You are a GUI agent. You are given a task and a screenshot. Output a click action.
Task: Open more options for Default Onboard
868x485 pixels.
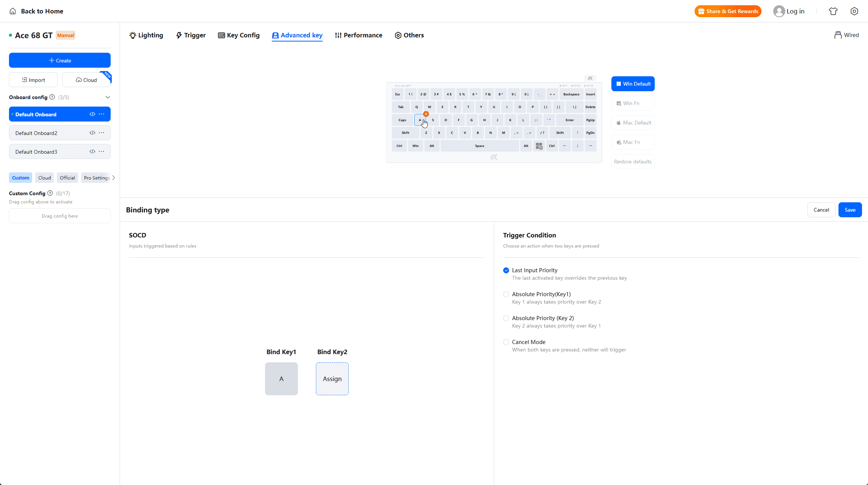(x=102, y=114)
